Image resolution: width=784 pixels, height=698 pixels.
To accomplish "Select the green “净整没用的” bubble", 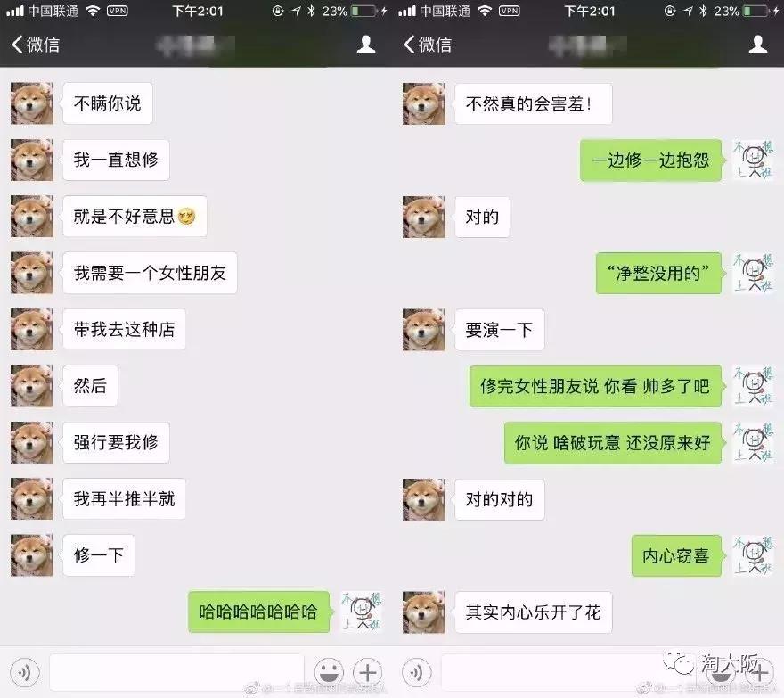I will tap(658, 273).
